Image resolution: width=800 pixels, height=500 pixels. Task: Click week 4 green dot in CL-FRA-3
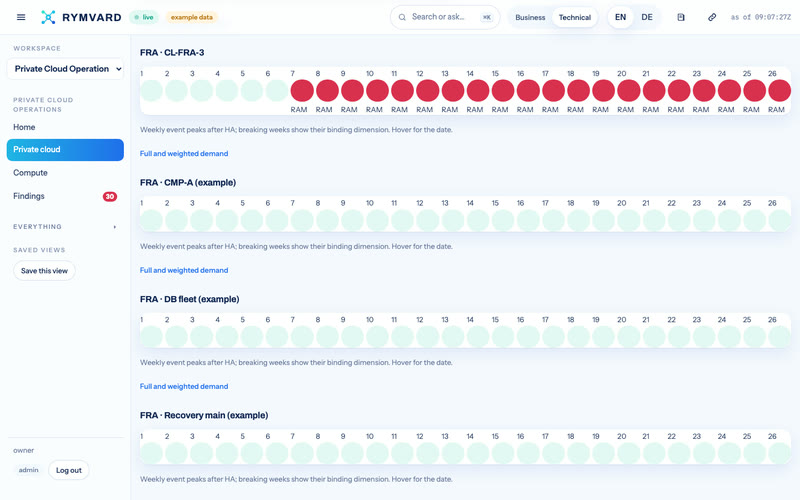[x=227, y=91]
